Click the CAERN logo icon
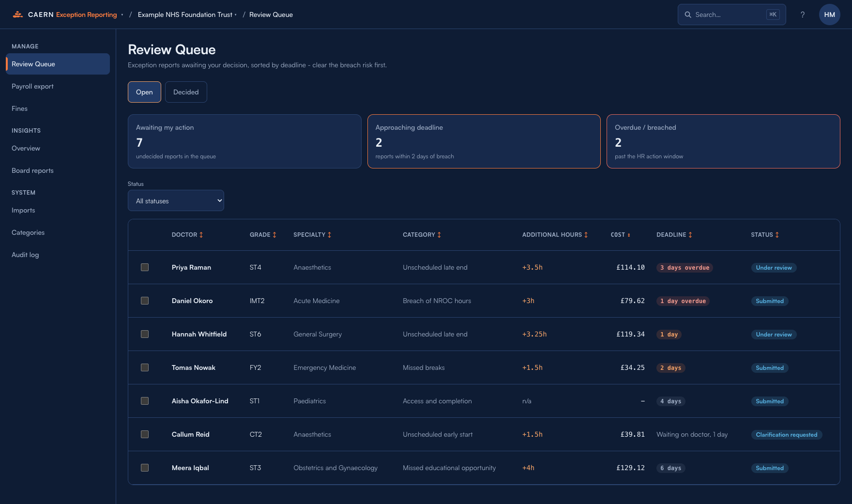This screenshot has height=504, width=852. pos(18,15)
